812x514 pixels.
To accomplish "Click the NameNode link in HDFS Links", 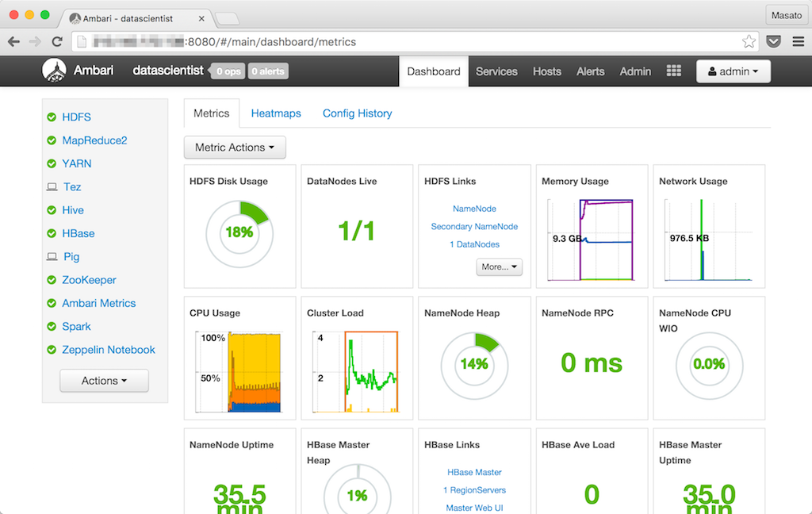I will [474, 209].
